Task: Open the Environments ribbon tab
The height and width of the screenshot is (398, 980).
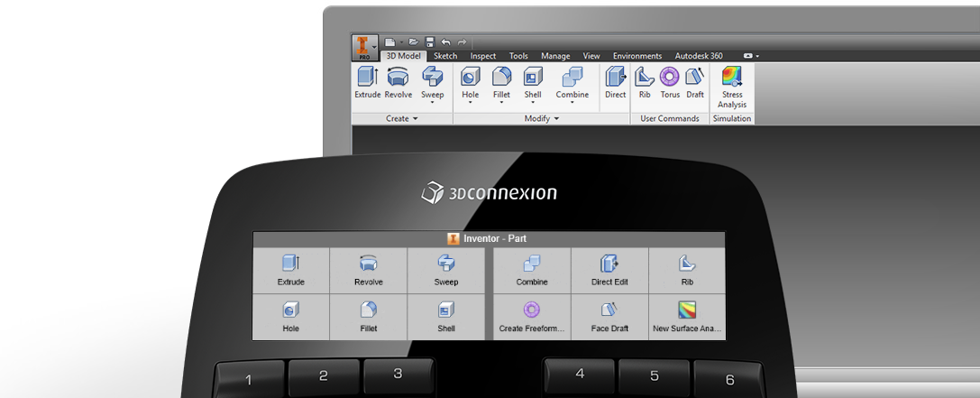Action: (637, 56)
